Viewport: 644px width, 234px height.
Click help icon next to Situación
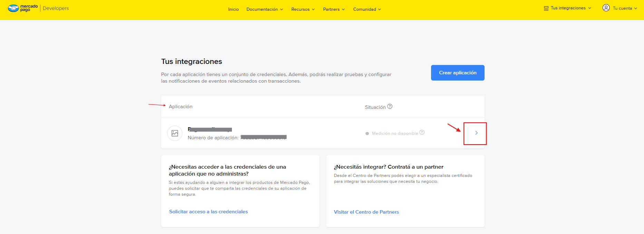[390, 106]
